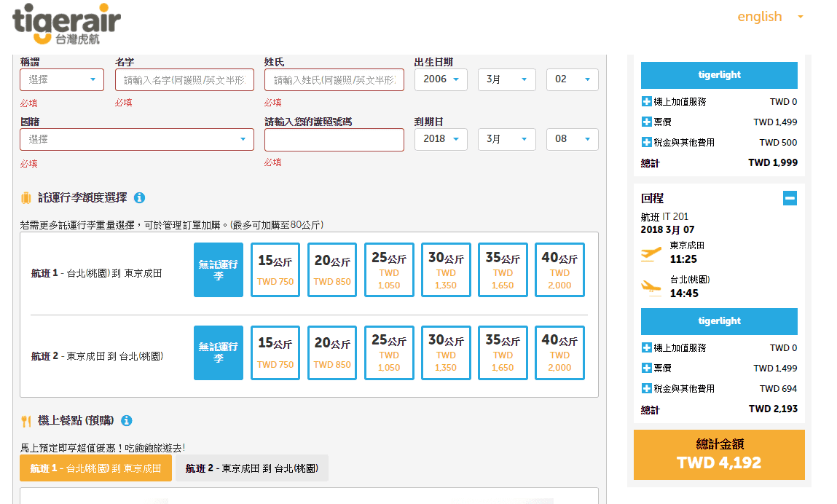
Task: Click the 總計金額 TWD 4,192 total box
Action: coord(719,455)
